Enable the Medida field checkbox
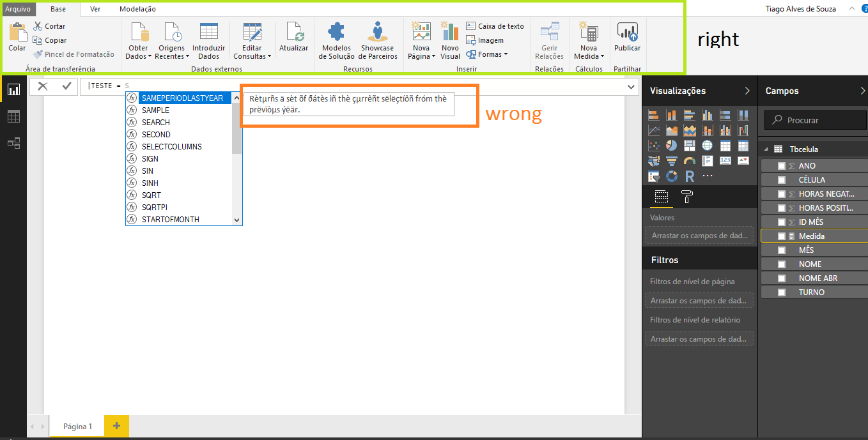The height and width of the screenshot is (440, 868). click(781, 236)
